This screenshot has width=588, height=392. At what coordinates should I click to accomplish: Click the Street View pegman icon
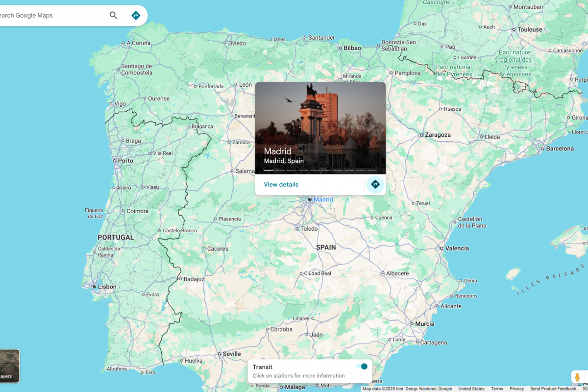click(577, 377)
